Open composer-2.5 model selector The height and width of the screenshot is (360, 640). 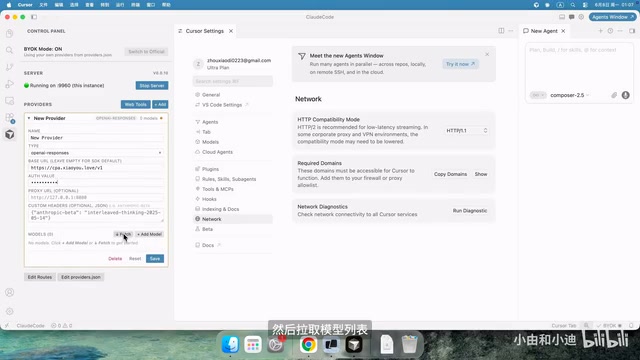(569, 95)
